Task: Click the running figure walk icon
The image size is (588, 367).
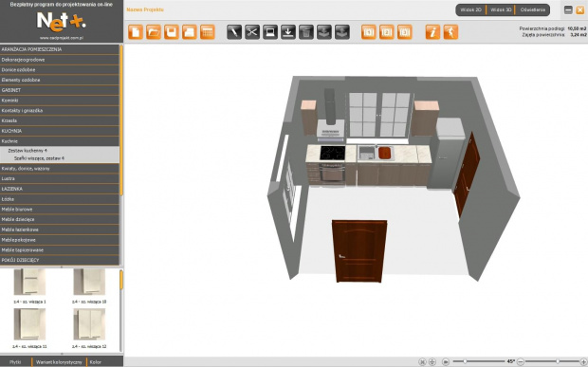Action: pyautogui.click(x=450, y=32)
